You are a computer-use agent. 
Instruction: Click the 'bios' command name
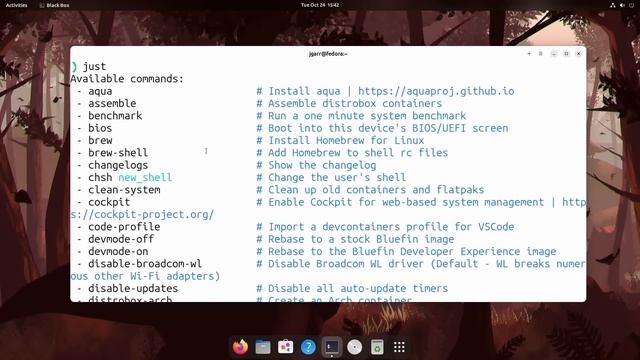click(100, 128)
